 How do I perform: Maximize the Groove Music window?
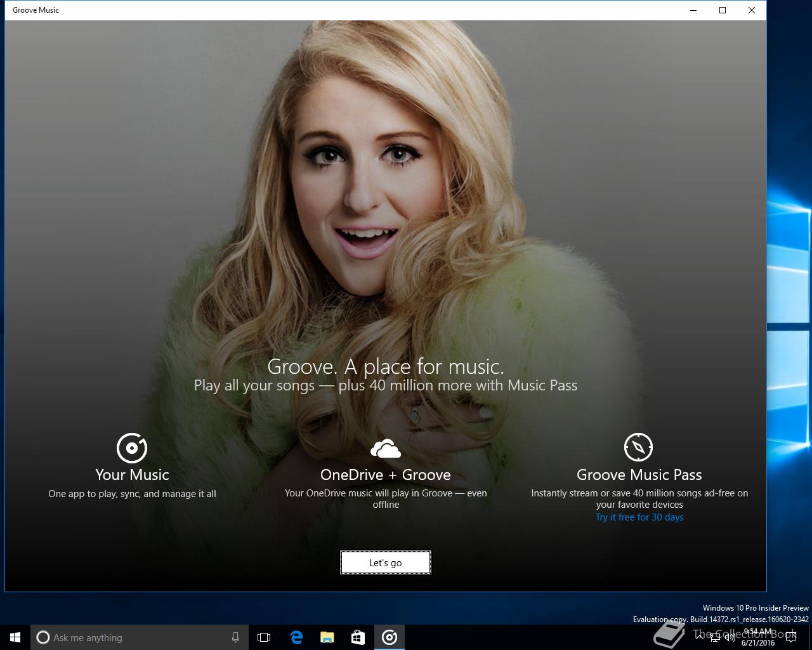tap(723, 10)
